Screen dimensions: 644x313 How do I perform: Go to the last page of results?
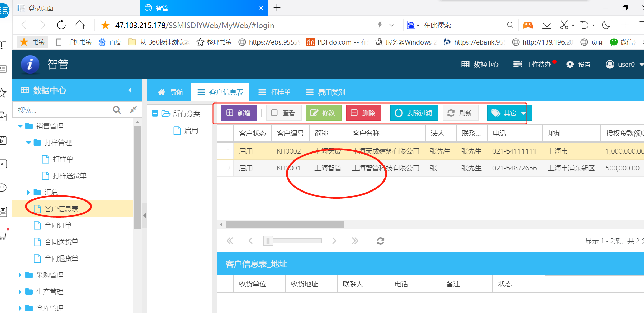(x=355, y=241)
